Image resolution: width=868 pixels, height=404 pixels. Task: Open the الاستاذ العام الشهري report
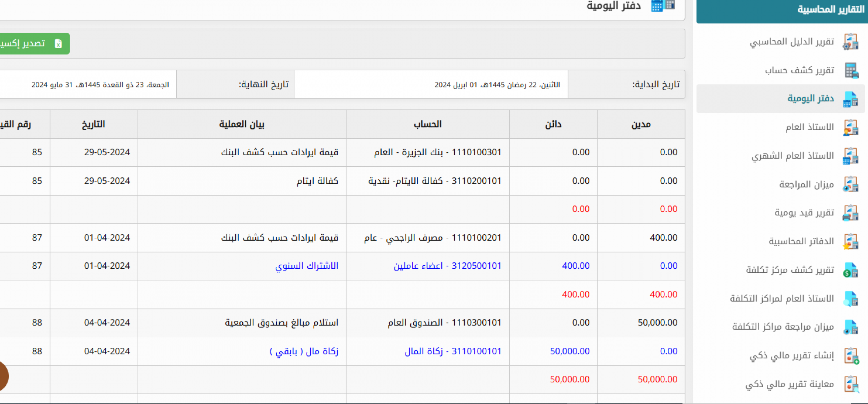793,156
